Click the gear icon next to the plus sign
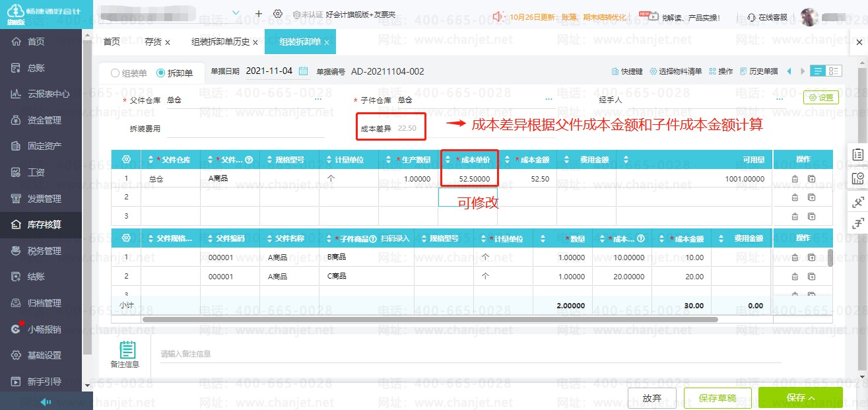The image size is (868, 410). (x=278, y=14)
